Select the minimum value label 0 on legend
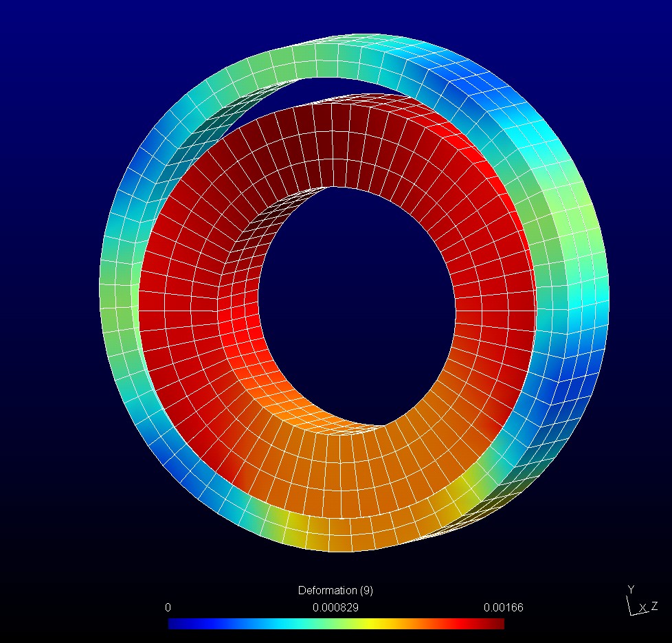672x643 pixels. click(x=168, y=607)
